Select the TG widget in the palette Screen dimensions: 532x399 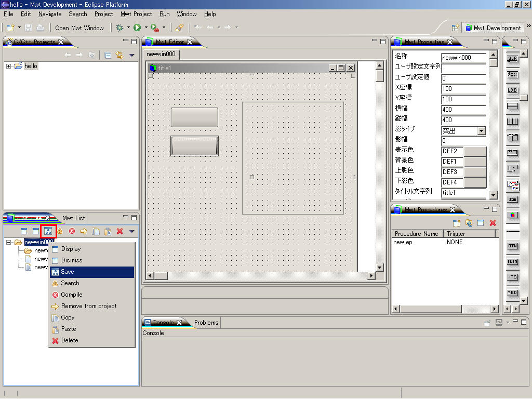coord(512,277)
